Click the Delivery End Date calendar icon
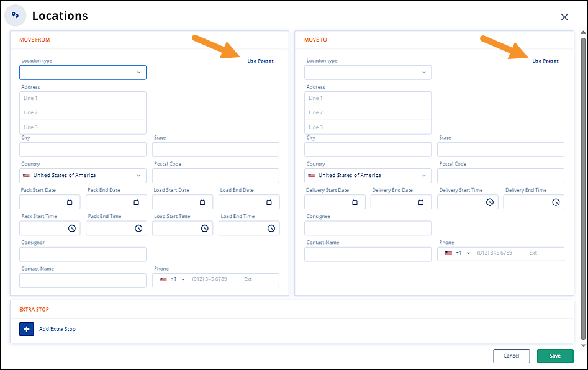The width and height of the screenshot is (588, 370). pyautogui.click(x=421, y=202)
